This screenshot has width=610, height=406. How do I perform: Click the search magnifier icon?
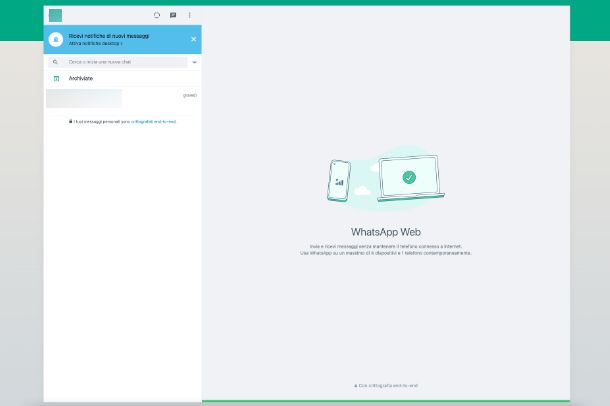pyautogui.click(x=55, y=62)
